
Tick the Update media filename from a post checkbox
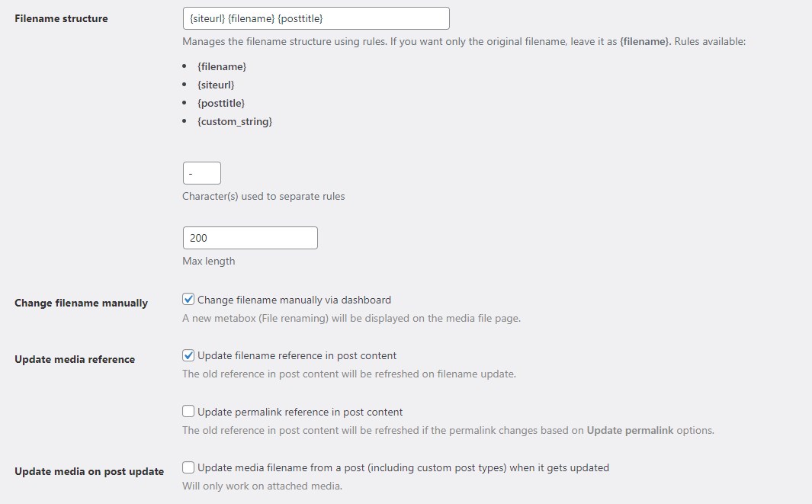[x=188, y=467]
